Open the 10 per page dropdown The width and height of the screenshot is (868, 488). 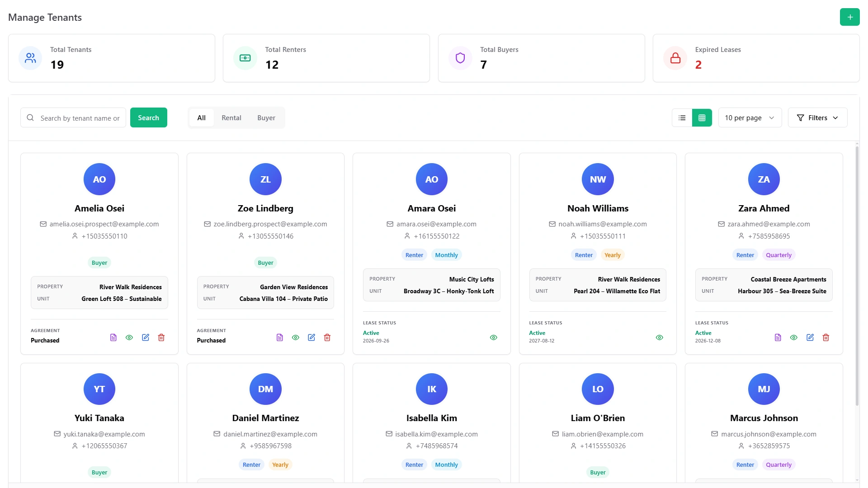tap(750, 118)
